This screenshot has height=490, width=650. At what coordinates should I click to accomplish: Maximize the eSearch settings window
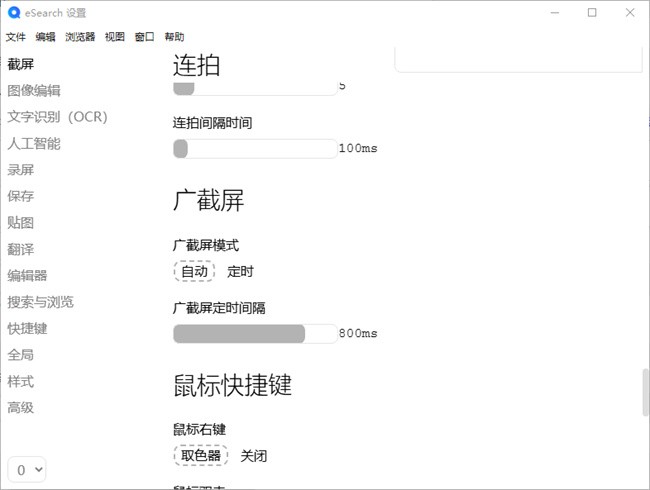(x=592, y=13)
